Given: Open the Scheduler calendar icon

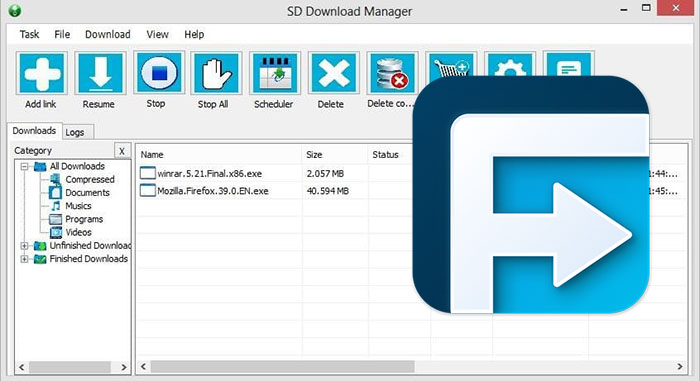Looking at the screenshot, I should tap(275, 73).
